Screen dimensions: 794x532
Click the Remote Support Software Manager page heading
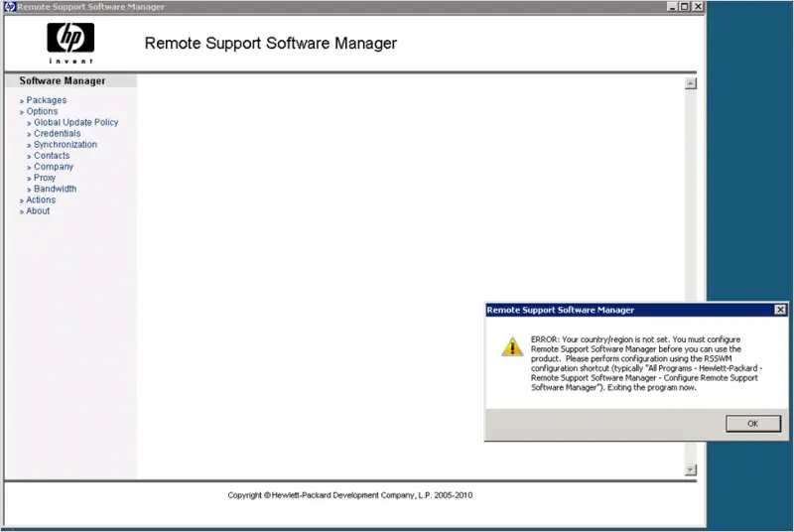click(x=270, y=44)
